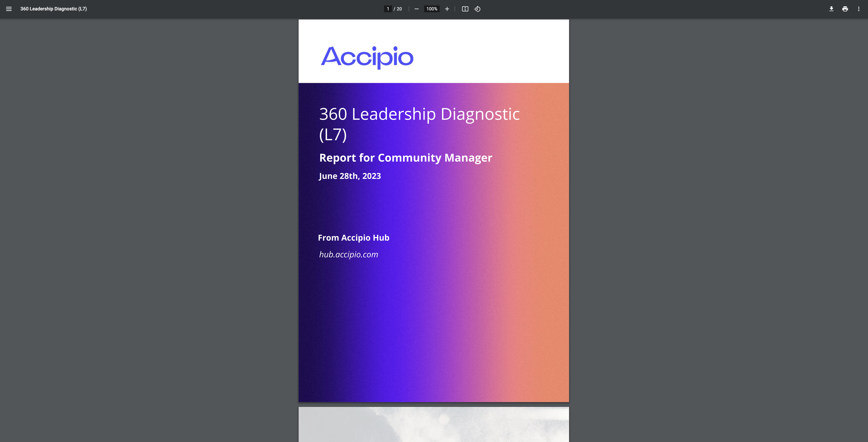
Task: Click the total page count 20
Action: click(x=399, y=9)
